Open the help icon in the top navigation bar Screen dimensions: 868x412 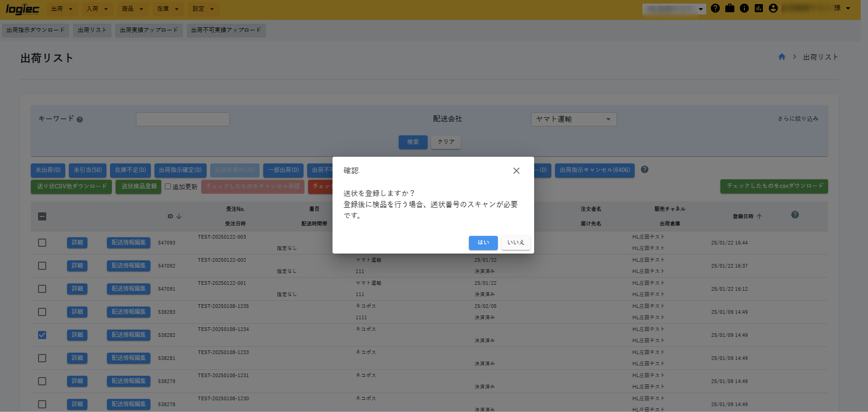click(715, 8)
